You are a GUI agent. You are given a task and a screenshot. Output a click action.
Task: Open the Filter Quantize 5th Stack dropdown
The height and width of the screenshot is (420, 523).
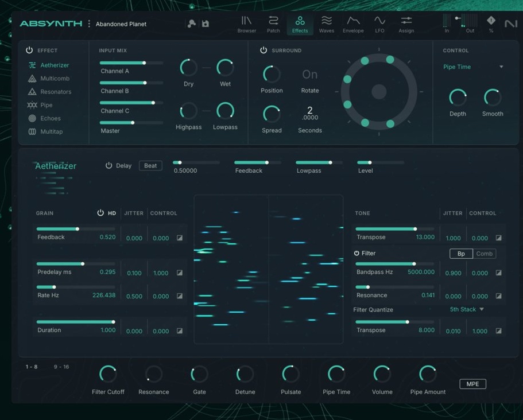(x=467, y=309)
